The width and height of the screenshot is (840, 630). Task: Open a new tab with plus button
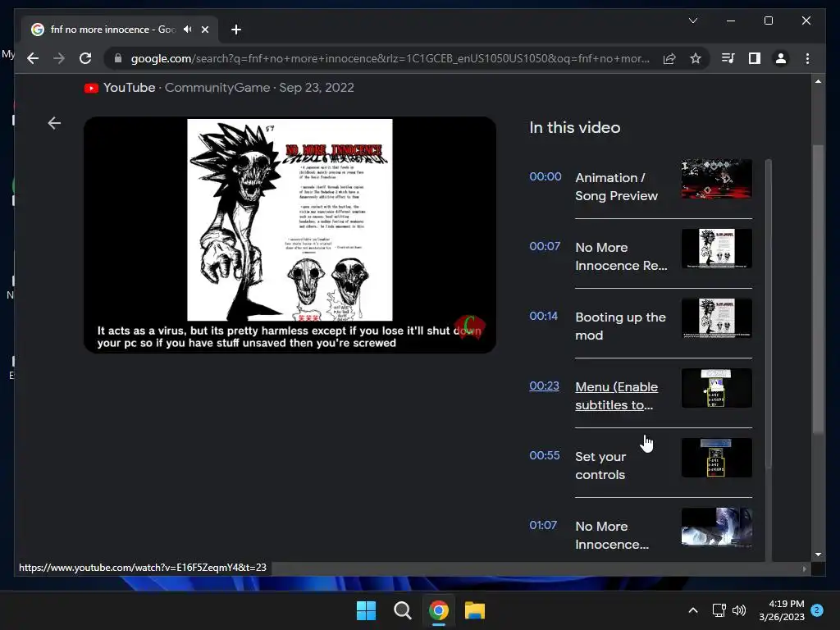click(x=236, y=30)
